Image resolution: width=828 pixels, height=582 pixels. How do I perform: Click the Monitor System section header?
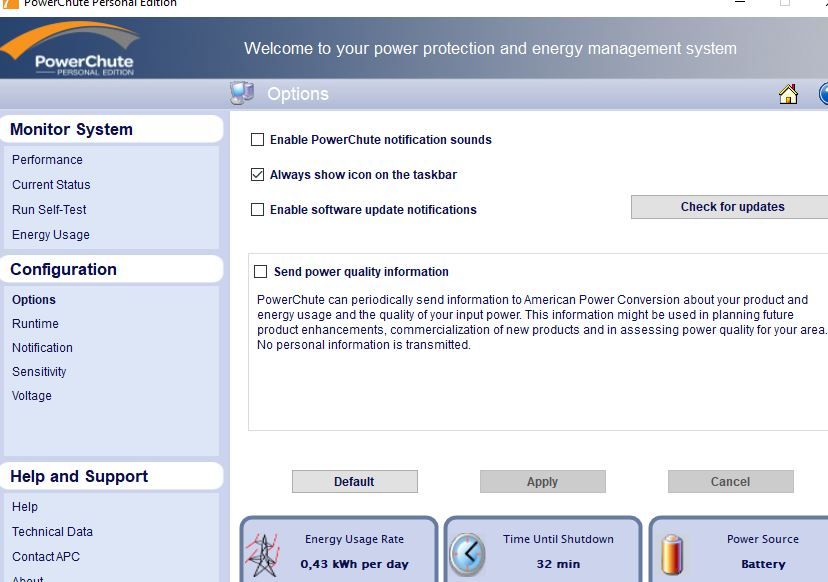pyautogui.click(x=111, y=129)
